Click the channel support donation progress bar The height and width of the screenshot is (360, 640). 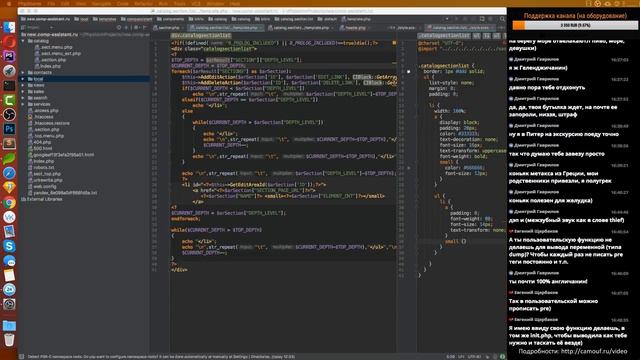coord(575,25)
